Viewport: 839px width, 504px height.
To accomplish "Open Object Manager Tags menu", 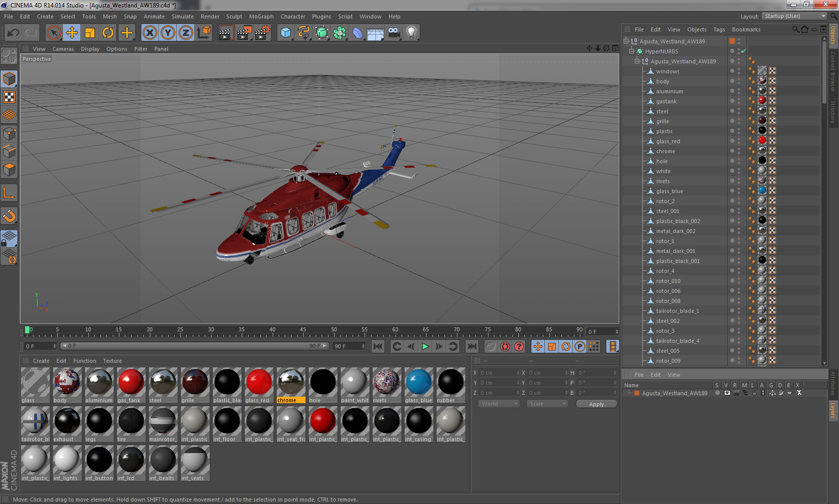I will click(719, 29).
